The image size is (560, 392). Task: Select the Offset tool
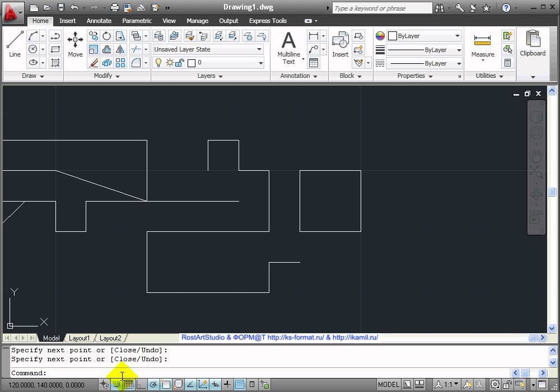pos(106,49)
